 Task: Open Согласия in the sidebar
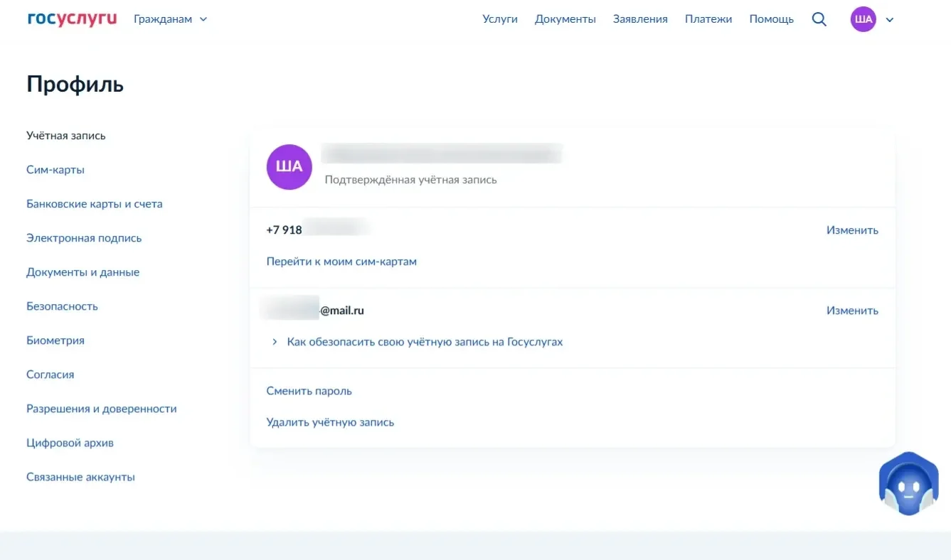(51, 375)
